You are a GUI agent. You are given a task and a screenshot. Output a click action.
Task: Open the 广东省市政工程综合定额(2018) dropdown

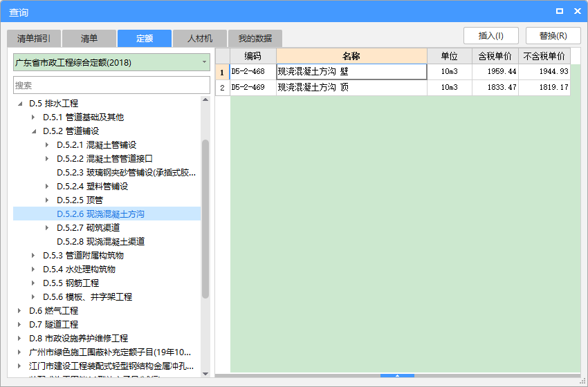[111, 63]
